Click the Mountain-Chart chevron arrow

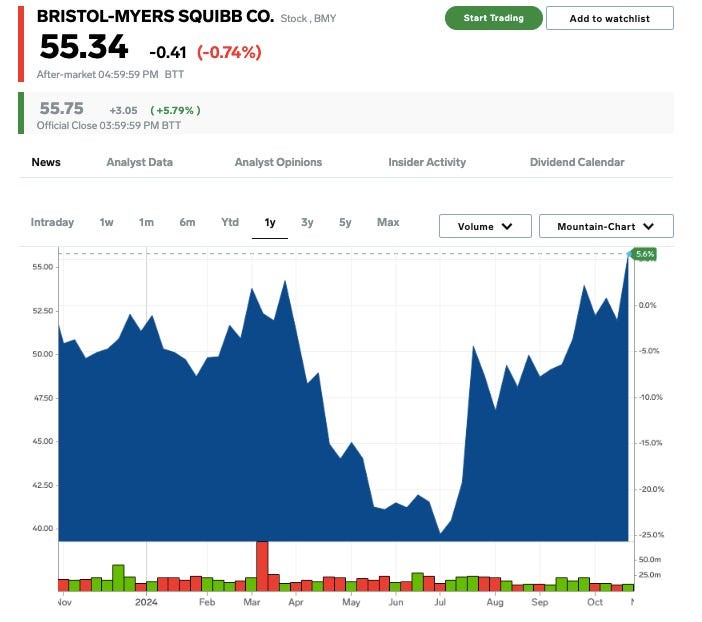[x=649, y=227]
